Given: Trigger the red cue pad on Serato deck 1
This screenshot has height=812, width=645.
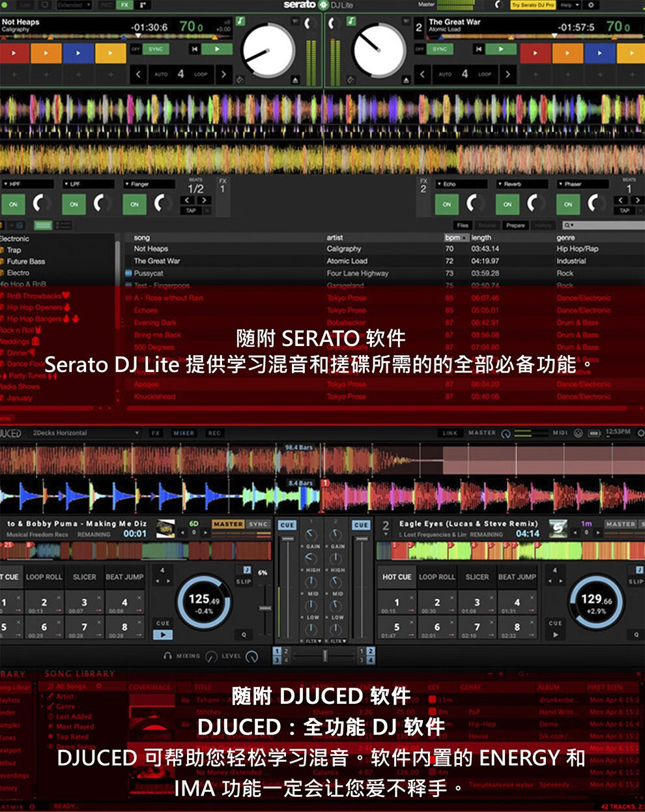Looking at the screenshot, I should point(14,53).
